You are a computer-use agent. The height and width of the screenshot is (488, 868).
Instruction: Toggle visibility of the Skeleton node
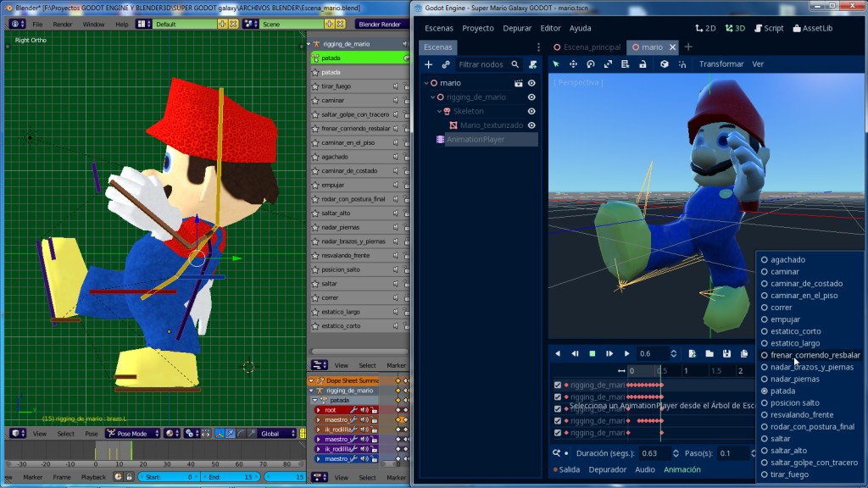point(531,111)
